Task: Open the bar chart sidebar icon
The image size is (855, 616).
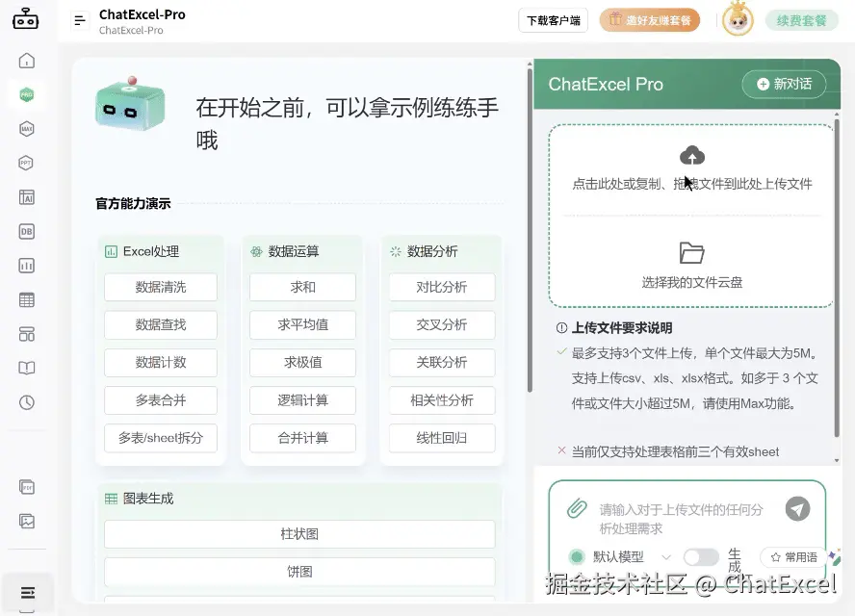Action: (26, 266)
